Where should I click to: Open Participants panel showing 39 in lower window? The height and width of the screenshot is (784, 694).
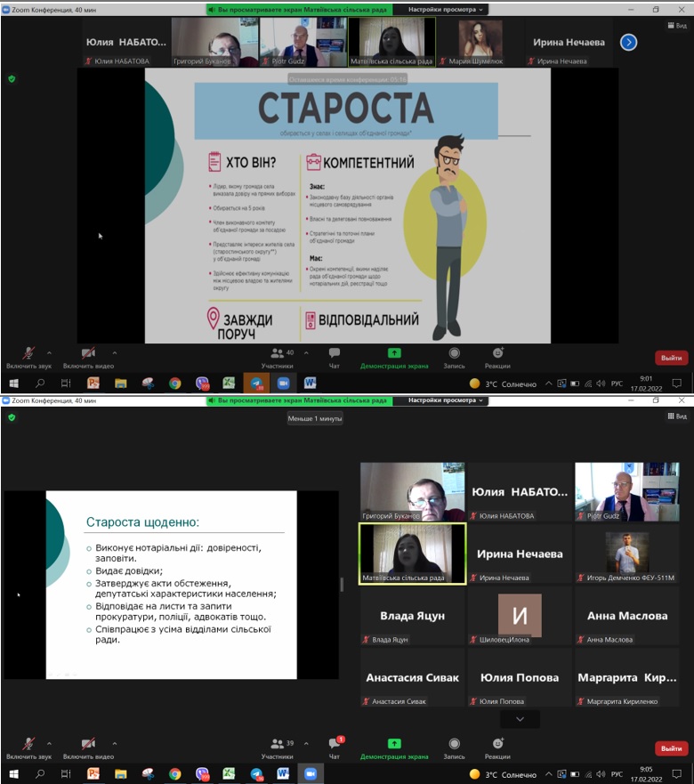click(x=277, y=744)
